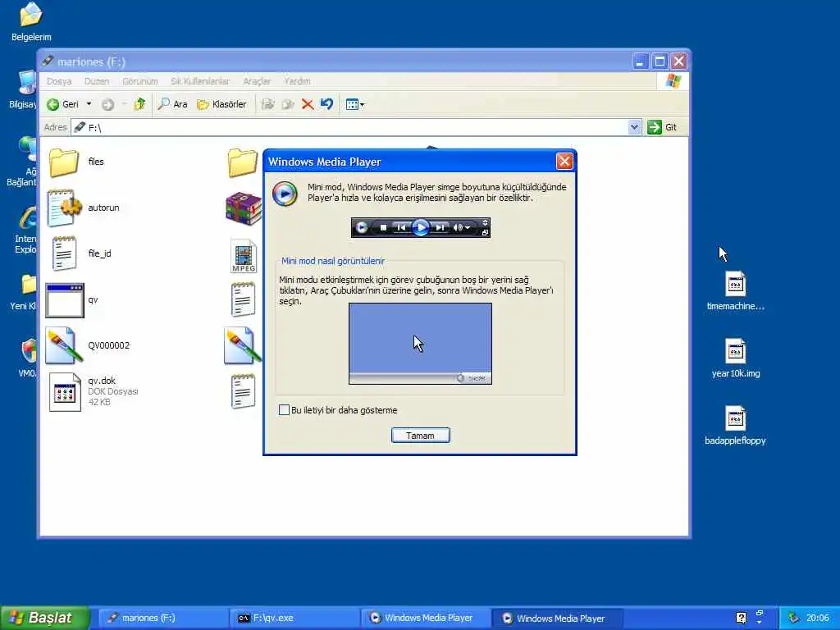The image size is (840, 630).
Task: Select the file_id text file
Action: [64, 253]
